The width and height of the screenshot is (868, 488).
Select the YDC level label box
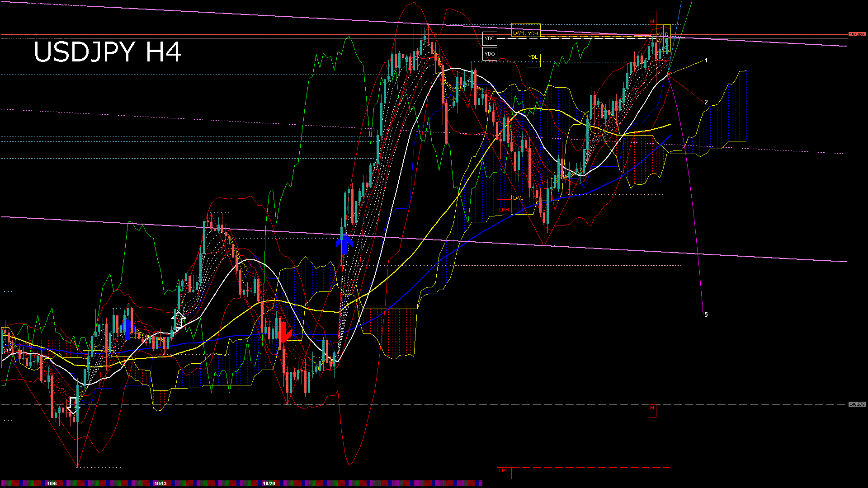(x=490, y=39)
